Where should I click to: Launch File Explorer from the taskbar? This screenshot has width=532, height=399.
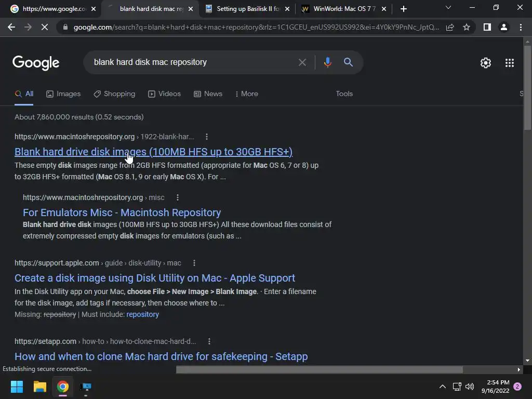[x=39, y=387]
